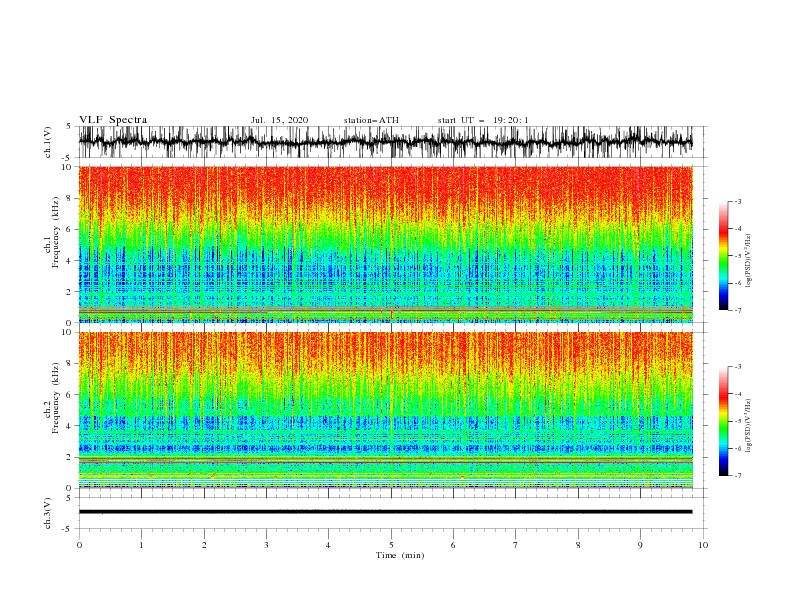792x612 pixels.
Task: Click time axis tick label "2"
Action: click(x=204, y=545)
